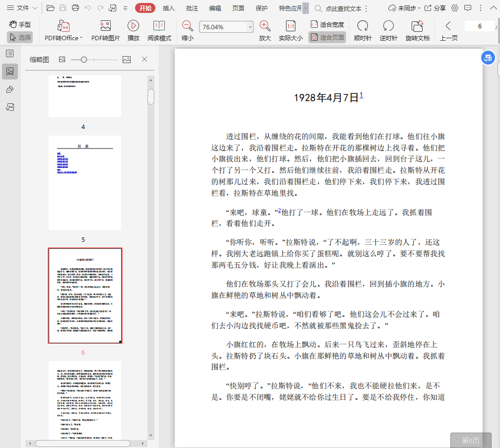Activate the 手型 hand tool
Viewport: 500px width, 448px height.
(x=20, y=24)
